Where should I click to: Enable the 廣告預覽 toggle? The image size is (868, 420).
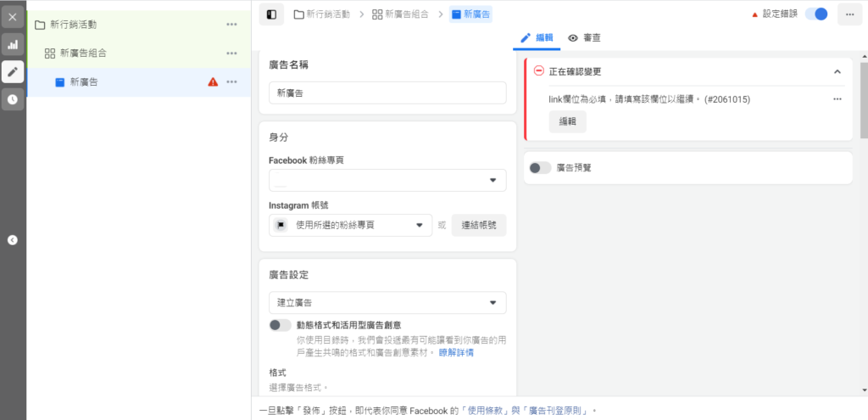[x=540, y=168]
